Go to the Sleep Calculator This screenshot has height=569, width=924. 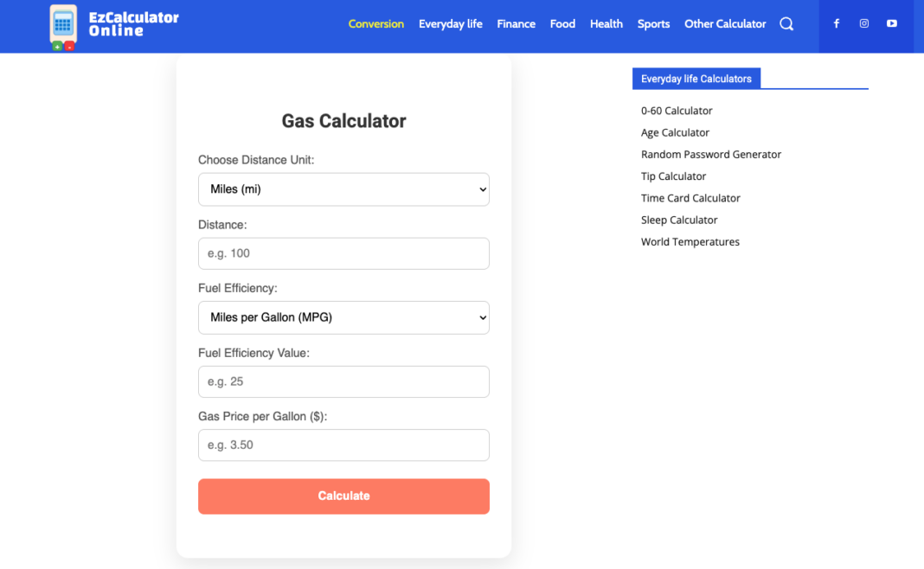click(679, 220)
